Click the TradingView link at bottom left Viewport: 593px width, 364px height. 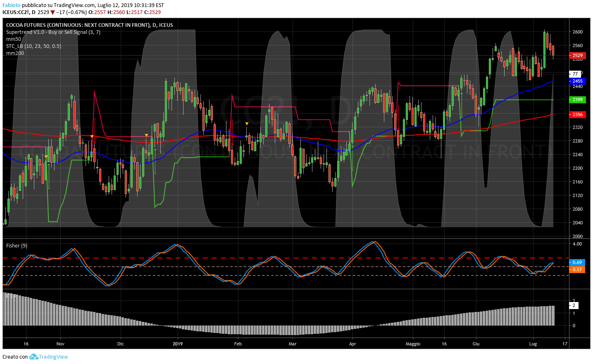point(53,357)
